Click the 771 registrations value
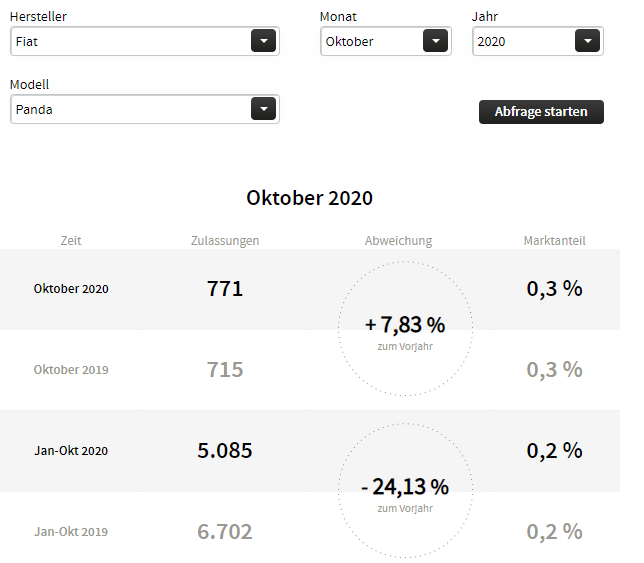The width and height of the screenshot is (644, 563). point(225,289)
